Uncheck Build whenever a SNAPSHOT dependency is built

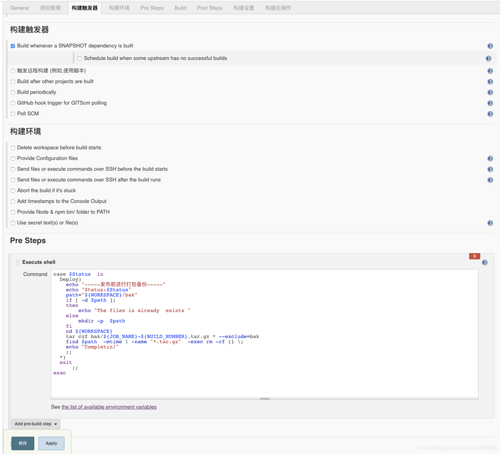(13, 46)
